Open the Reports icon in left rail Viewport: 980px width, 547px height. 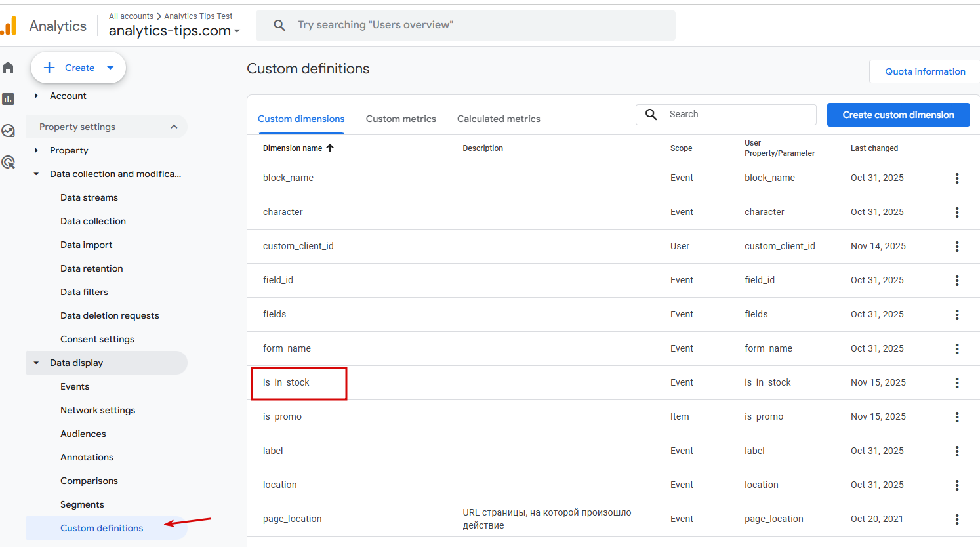click(x=9, y=99)
